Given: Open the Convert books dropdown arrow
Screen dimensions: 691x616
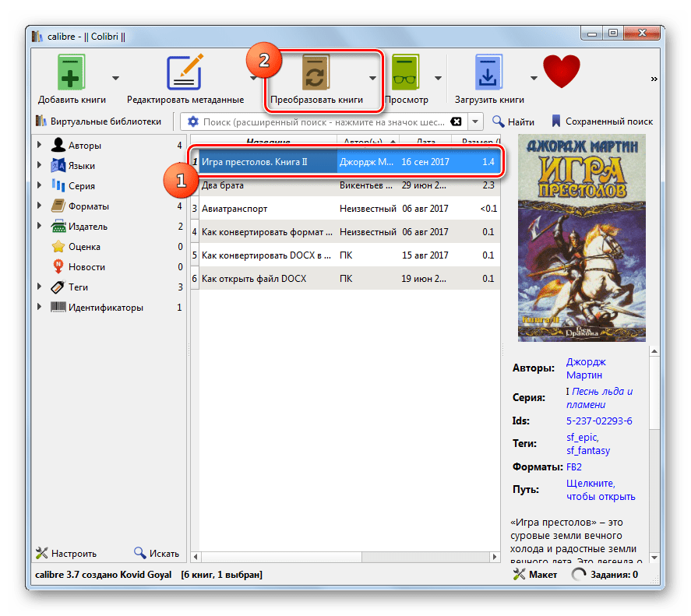Looking at the screenshot, I should 372,78.
